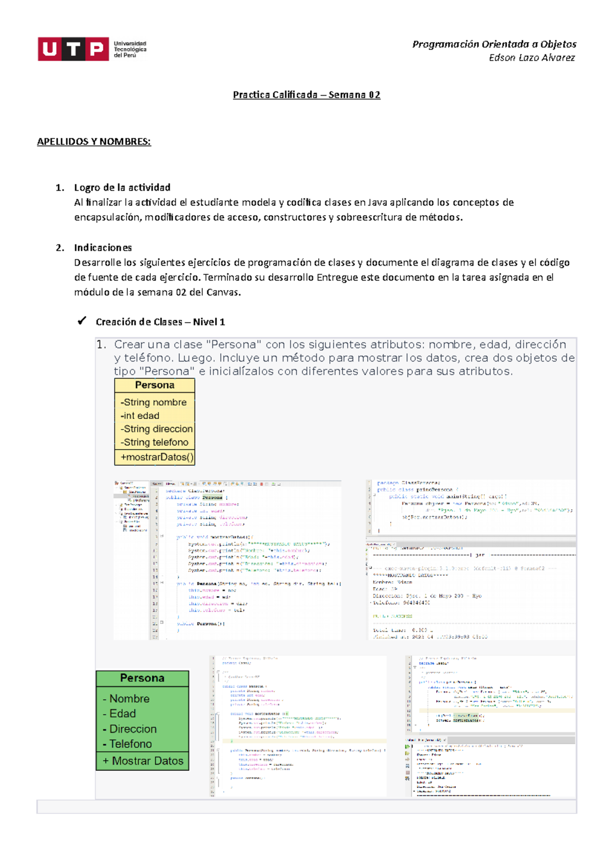Open the console output screenshot showing Total time
Viewport: 613px width, 868px height.
[471, 590]
